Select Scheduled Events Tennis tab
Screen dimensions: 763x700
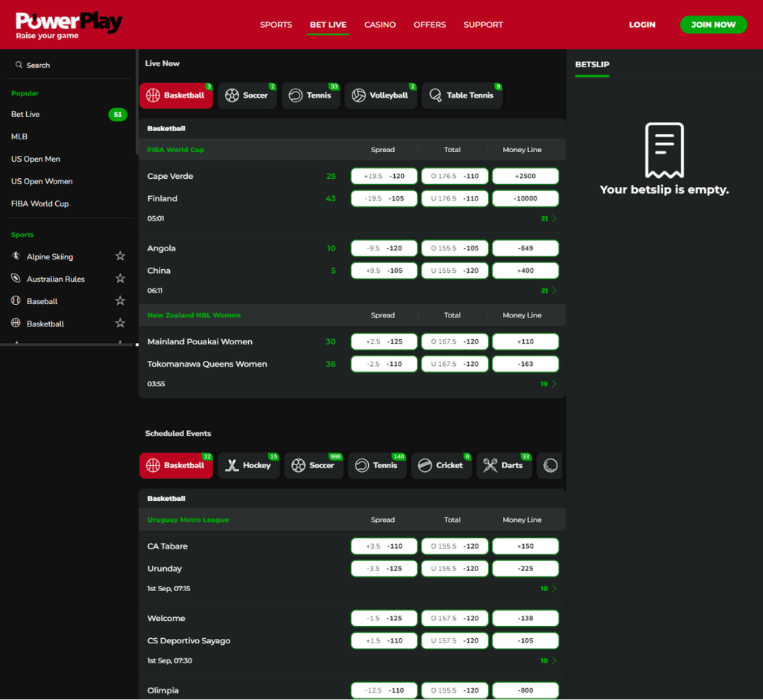(x=377, y=466)
